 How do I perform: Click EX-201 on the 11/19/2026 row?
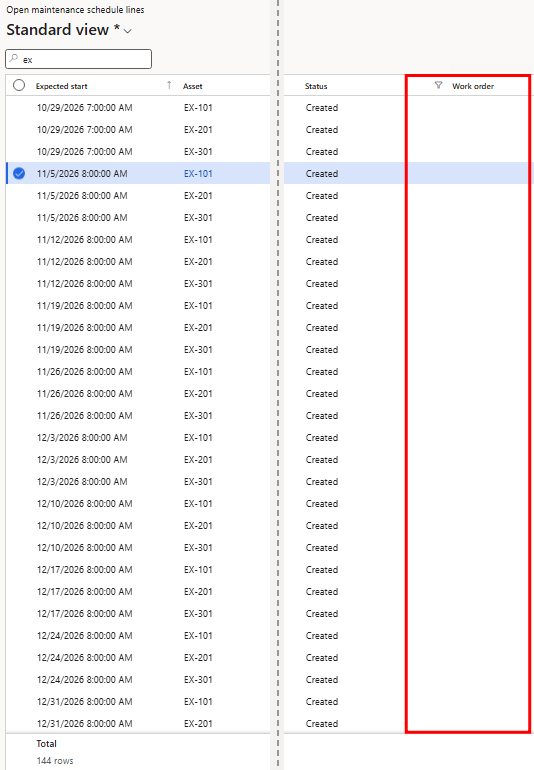coord(198,328)
